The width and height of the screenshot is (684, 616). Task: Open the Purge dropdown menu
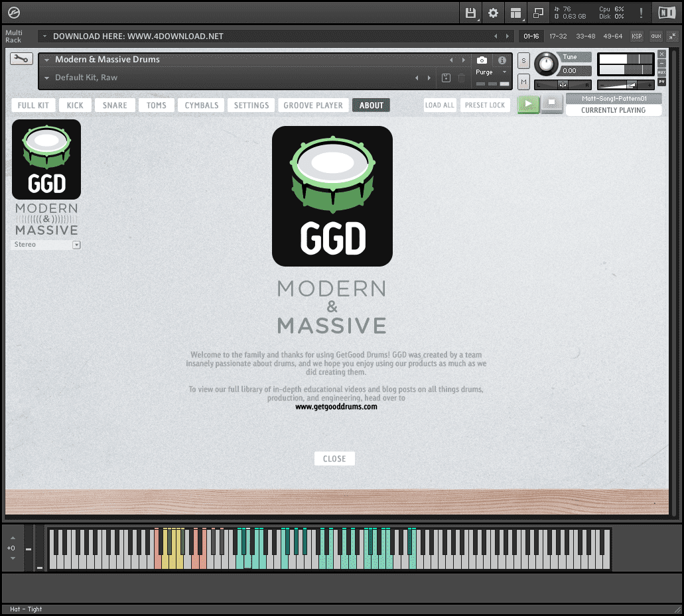pos(492,72)
